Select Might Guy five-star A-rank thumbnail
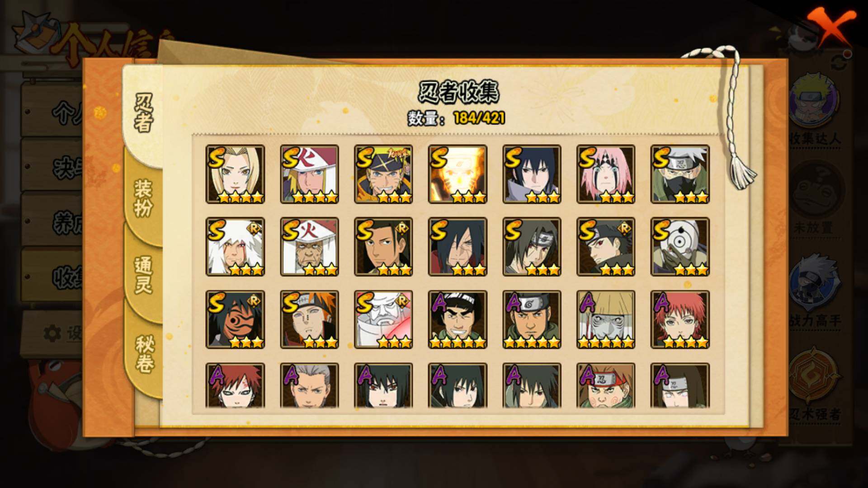This screenshot has width=868, height=488. (458, 319)
